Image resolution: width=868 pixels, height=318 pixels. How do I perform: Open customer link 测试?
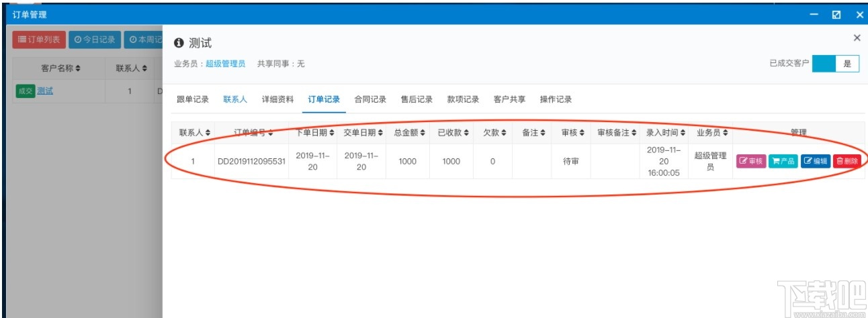coord(45,91)
